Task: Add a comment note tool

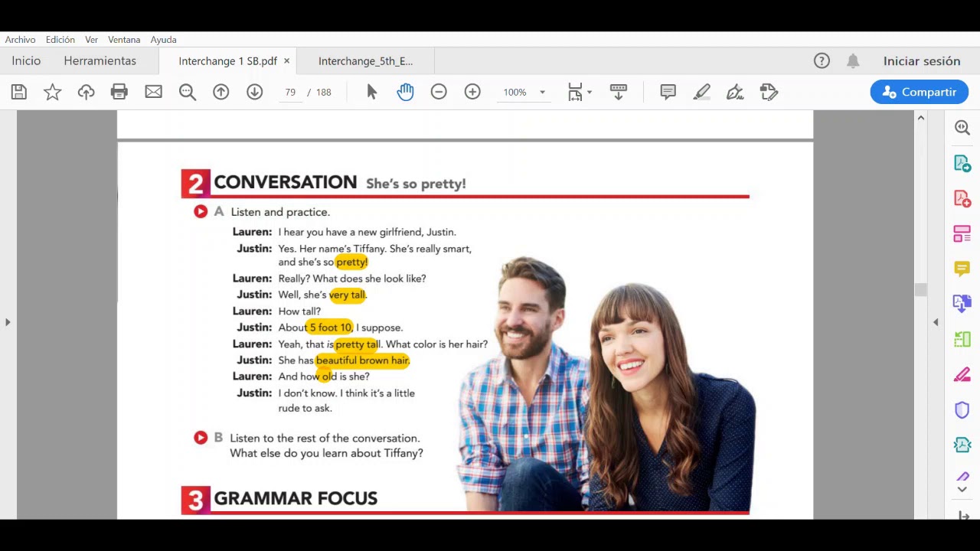Action: [668, 92]
